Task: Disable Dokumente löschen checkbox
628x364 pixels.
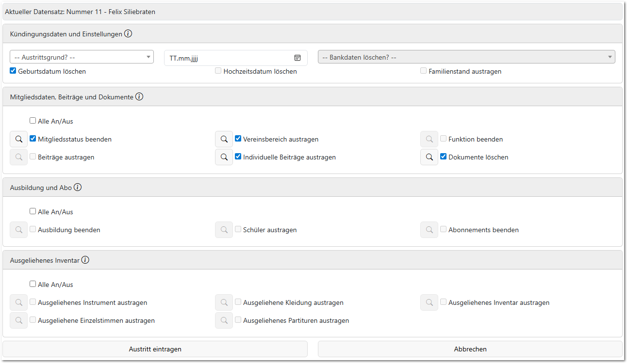Action: [x=444, y=157]
